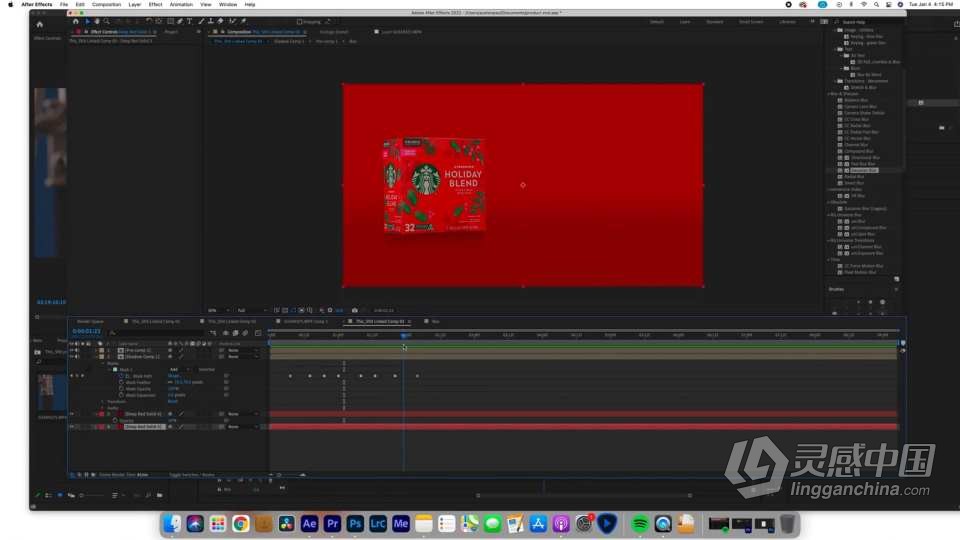Toggle timeline Motion Blur enable switch

click(x=246, y=333)
